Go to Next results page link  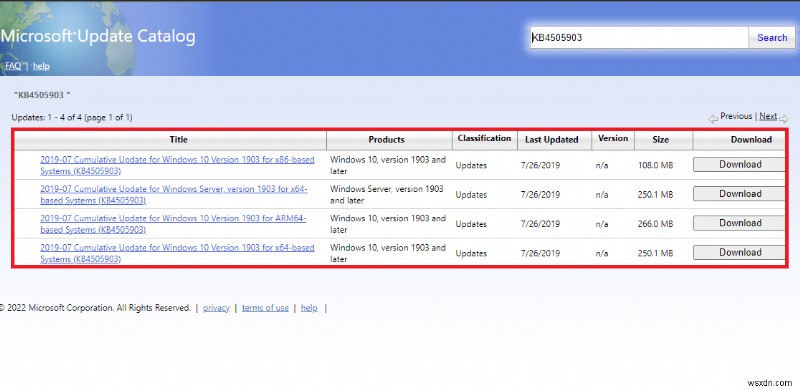(768, 116)
